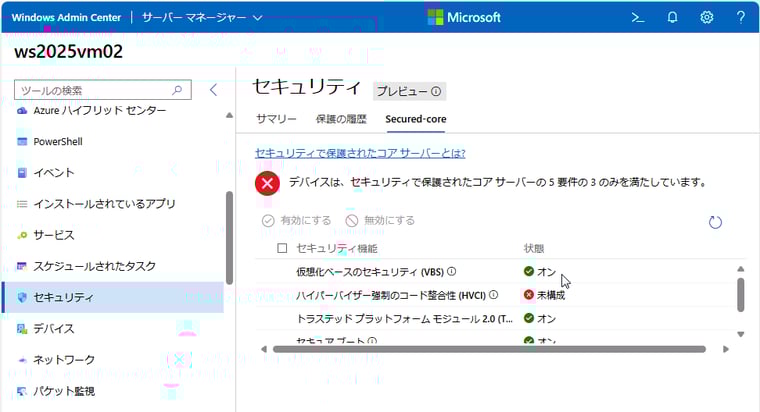The image size is (760, 412).
Task: Click table scroll up arrow
Action: (x=741, y=269)
